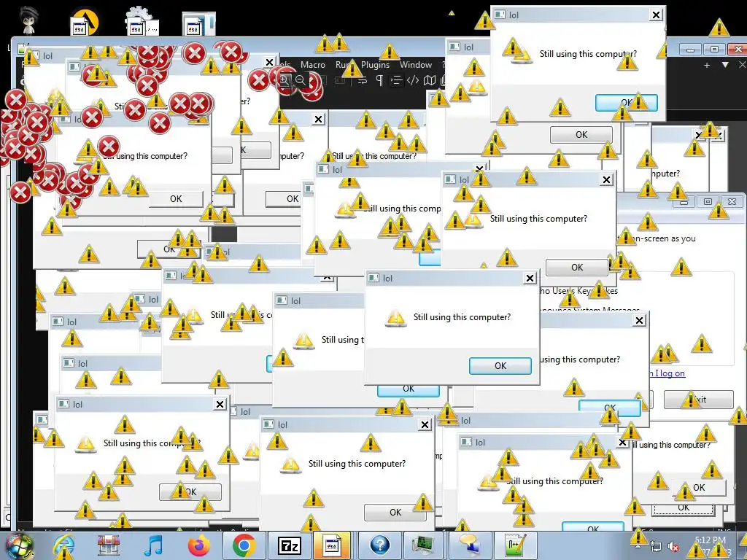This screenshot has height=560, width=747.
Task: Click Zoom Out in Notepad++ toolbar
Action: pos(301,80)
